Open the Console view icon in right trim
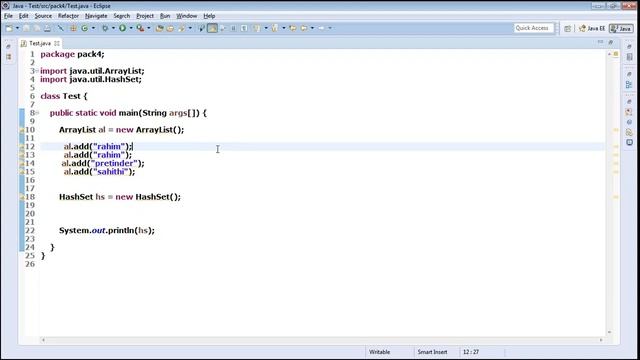The image size is (640, 360). pyautogui.click(x=629, y=142)
